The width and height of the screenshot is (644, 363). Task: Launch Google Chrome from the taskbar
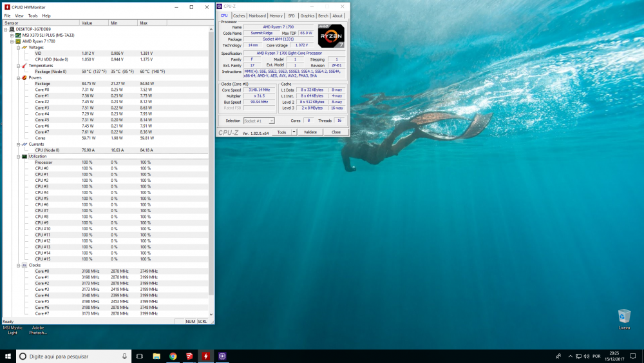point(173,356)
